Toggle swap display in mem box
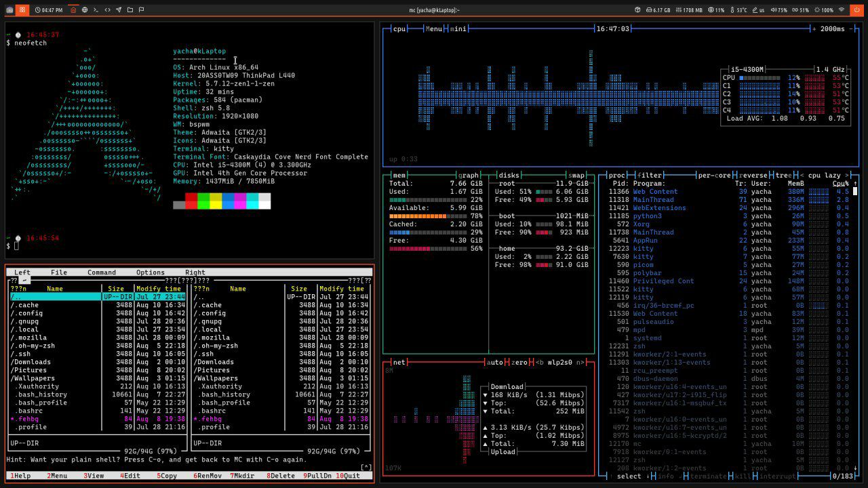 click(x=576, y=175)
